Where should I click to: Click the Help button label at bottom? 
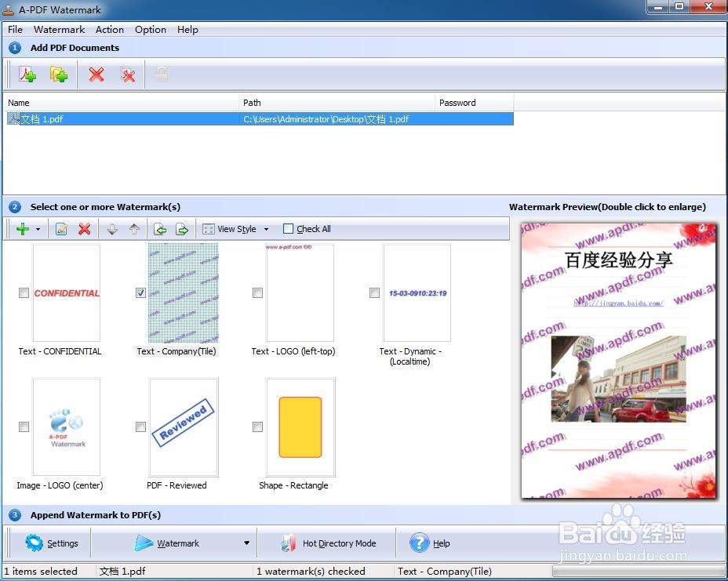click(x=441, y=543)
